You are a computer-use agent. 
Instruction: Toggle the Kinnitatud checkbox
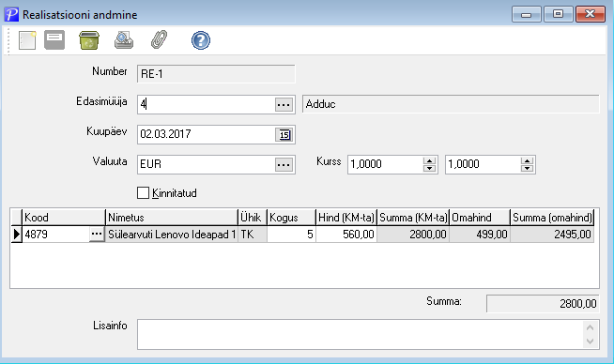click(x=144, y=192)
